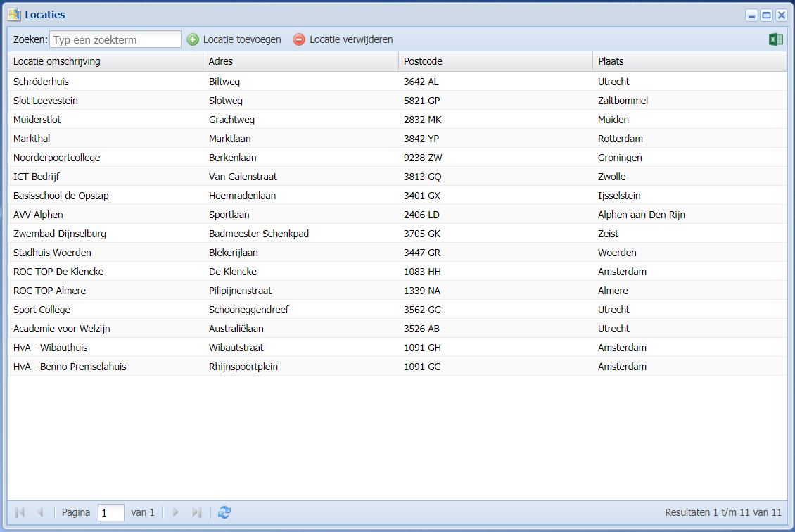Click the page number input field

pos(111,513)
